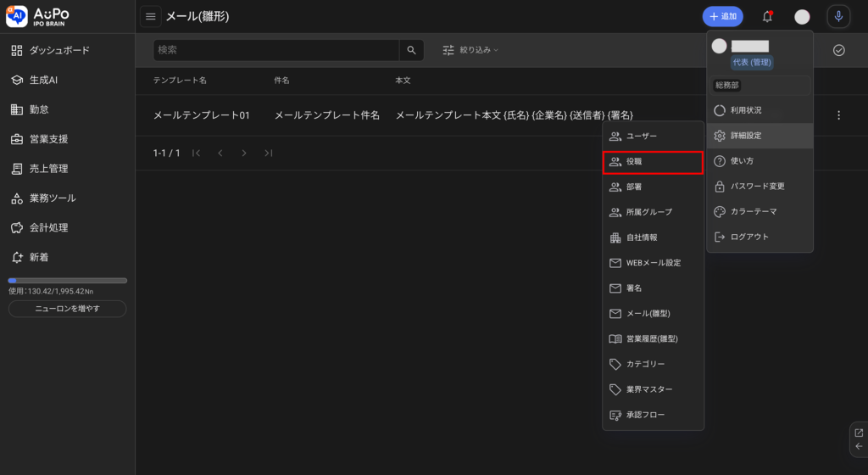Click the blue 追加 button

coord(722,16)
